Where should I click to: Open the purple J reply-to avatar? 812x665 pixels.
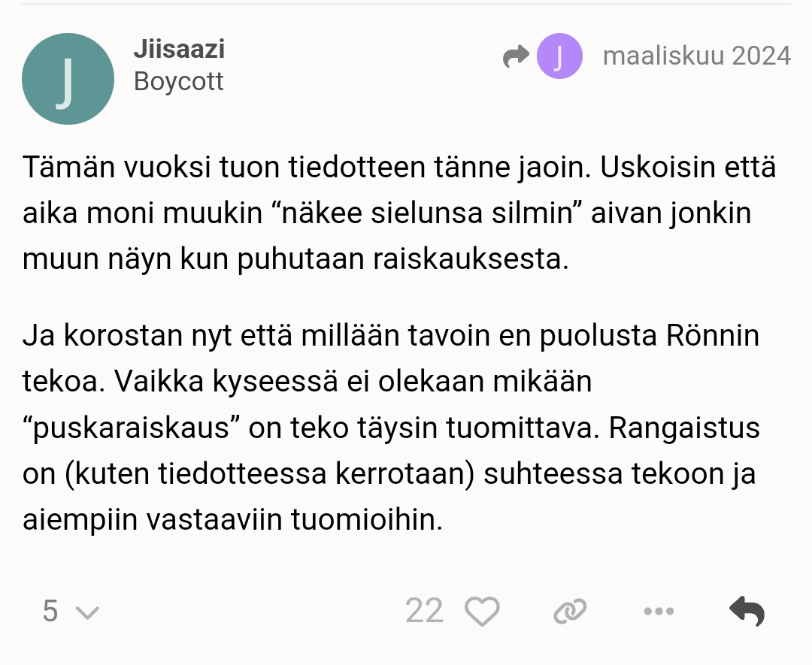coord(559,56)
